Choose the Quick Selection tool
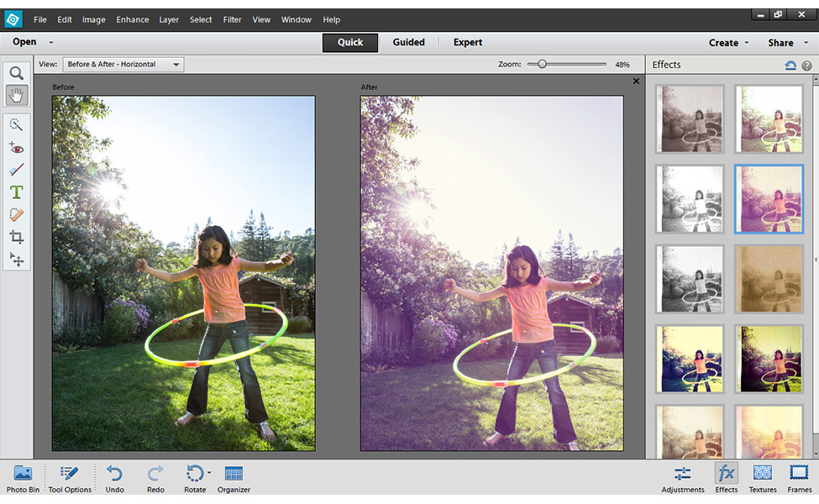819x504 pixels. [x=17, y=124]
